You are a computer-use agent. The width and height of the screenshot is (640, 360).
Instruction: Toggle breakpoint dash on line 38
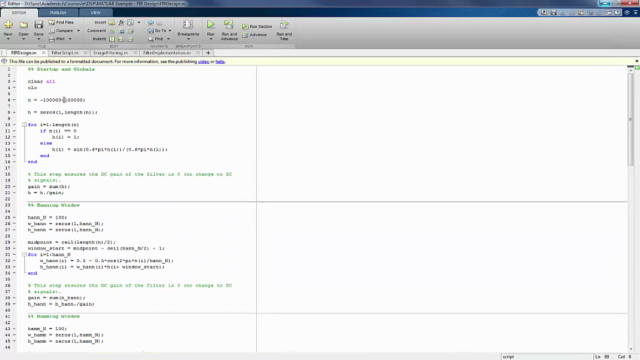coord(14,298)
